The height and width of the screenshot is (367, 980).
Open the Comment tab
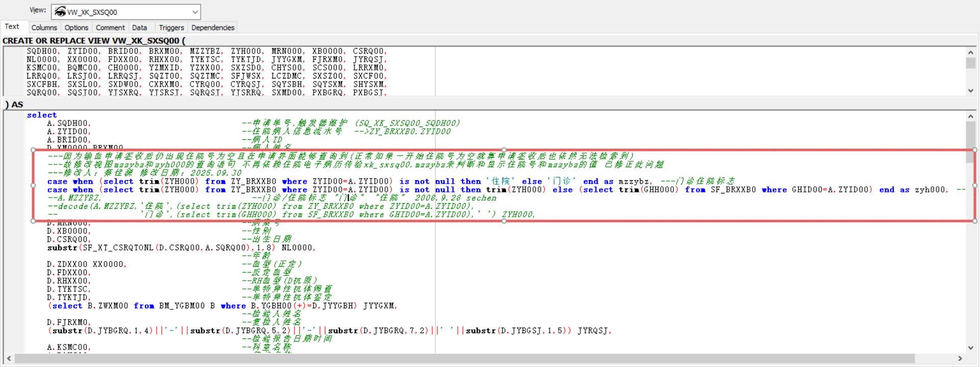[x=110, y=28]
